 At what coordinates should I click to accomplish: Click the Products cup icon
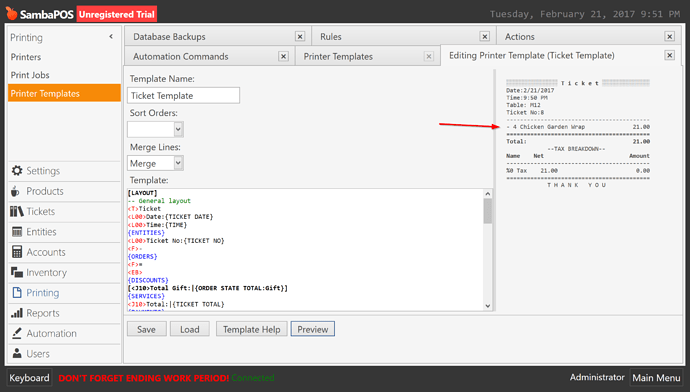point(15,191)
